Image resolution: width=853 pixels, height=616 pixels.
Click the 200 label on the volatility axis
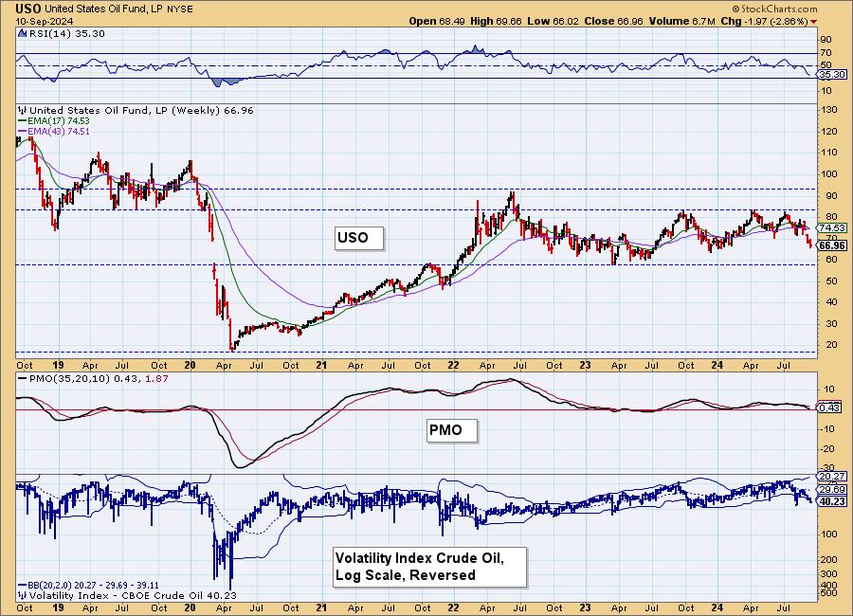(829, 560)
